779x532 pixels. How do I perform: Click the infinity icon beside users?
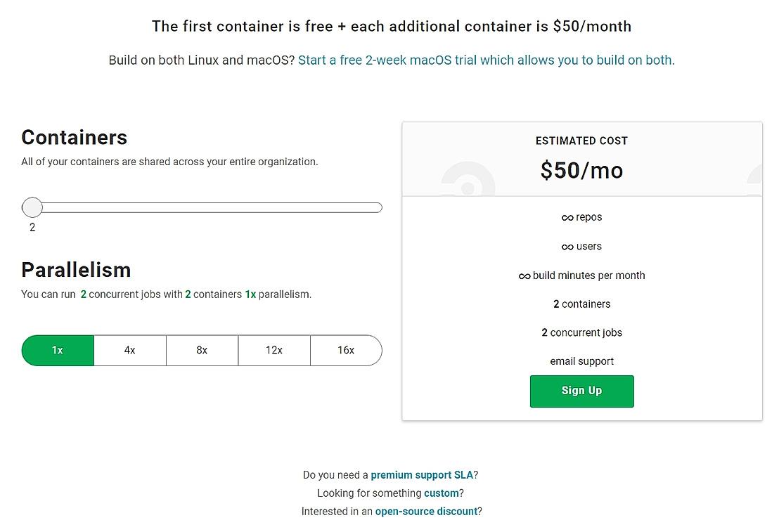(567, 247)
